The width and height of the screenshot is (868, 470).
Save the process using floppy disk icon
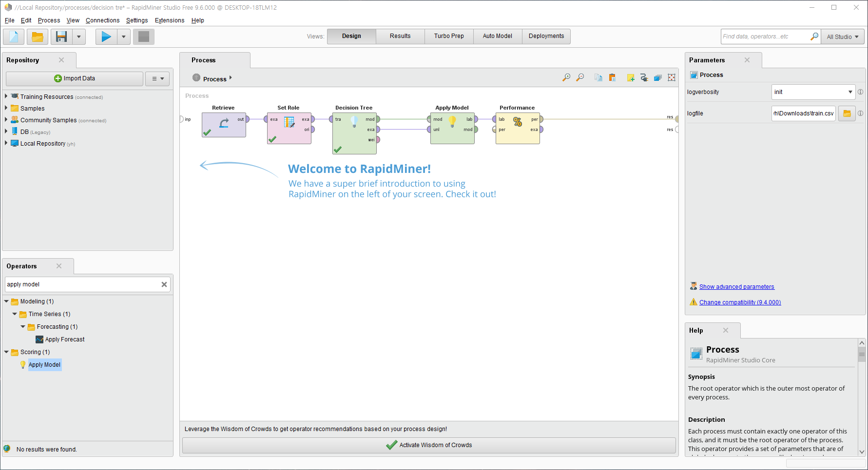(x=61, y=37)
